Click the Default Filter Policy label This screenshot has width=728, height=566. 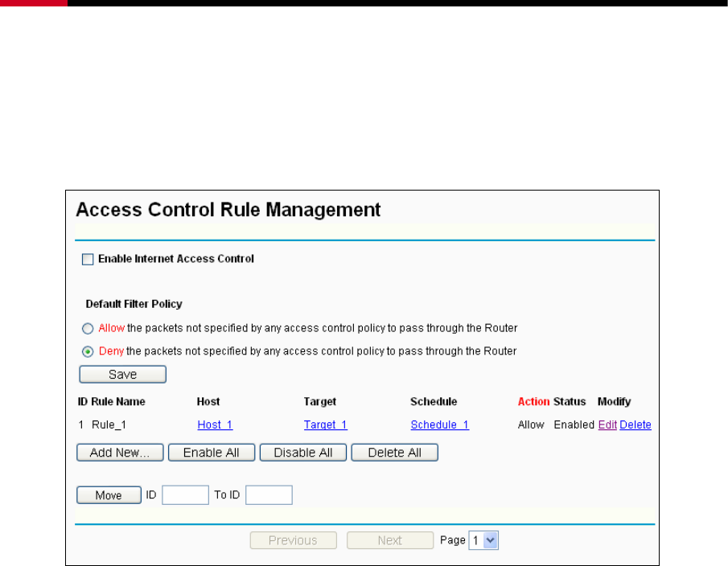tap(134, 304)
